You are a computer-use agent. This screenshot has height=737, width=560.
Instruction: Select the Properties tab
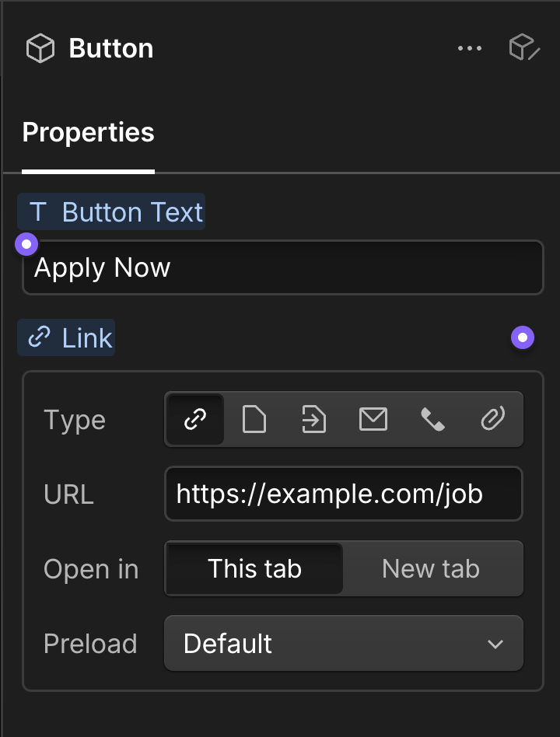pos(87,132)
